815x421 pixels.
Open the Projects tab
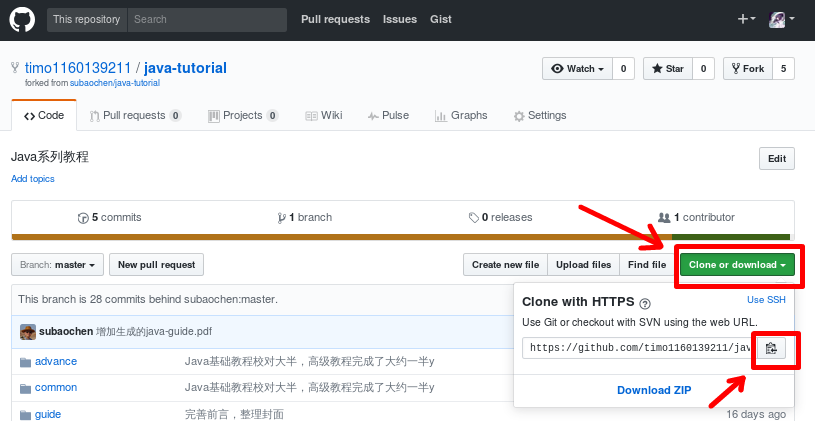243,115
